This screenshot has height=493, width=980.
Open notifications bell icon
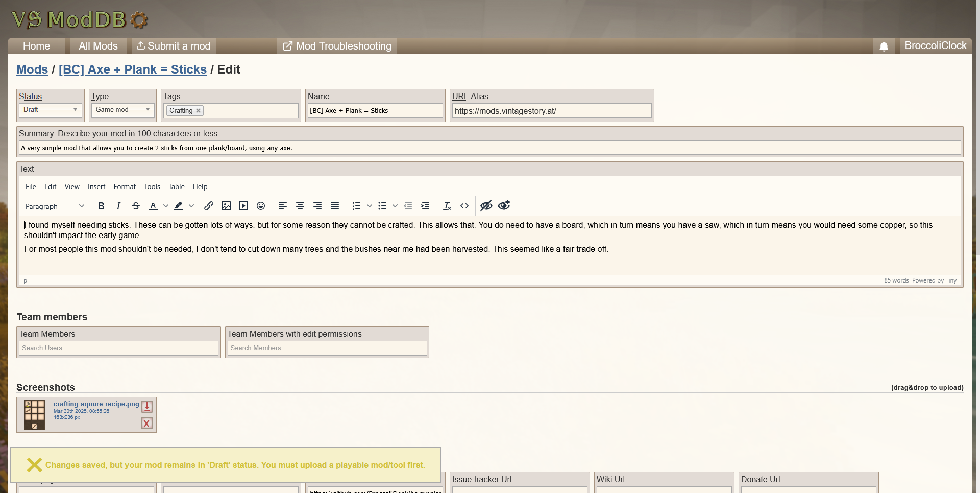pos(884,46)
